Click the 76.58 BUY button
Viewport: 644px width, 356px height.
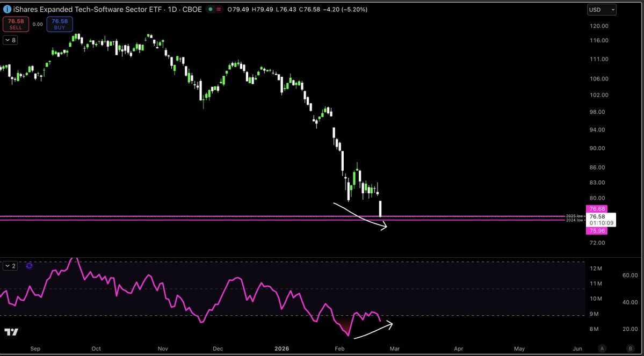[60, 24]
